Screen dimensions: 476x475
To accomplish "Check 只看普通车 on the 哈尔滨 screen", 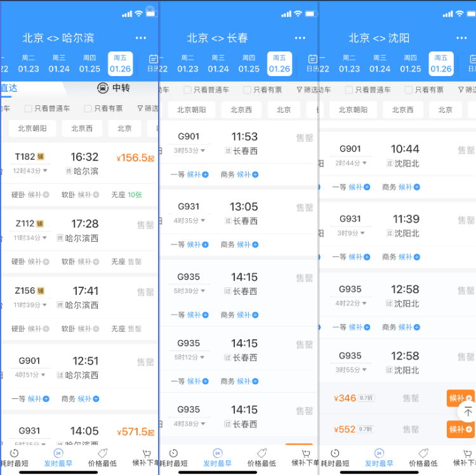I will point(28,108).
